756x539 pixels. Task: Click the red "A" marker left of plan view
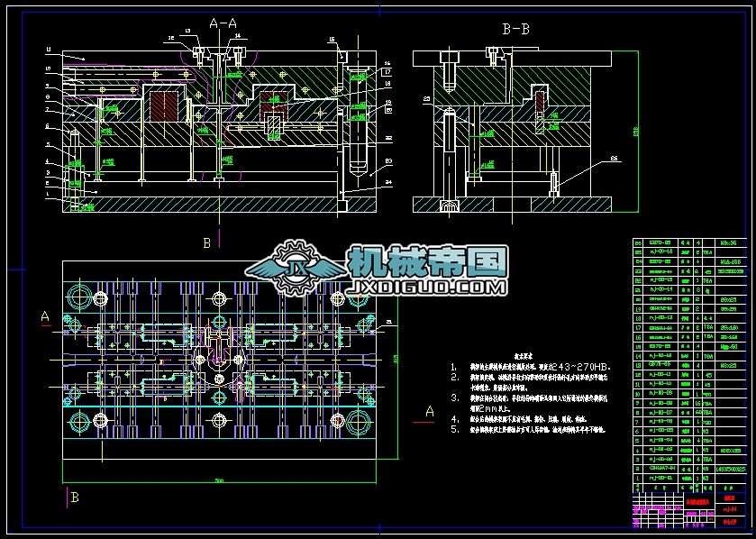[45, 316]
